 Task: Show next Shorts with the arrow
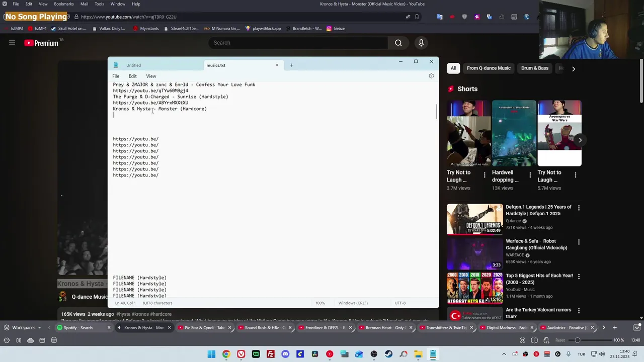tap(580, 140)
